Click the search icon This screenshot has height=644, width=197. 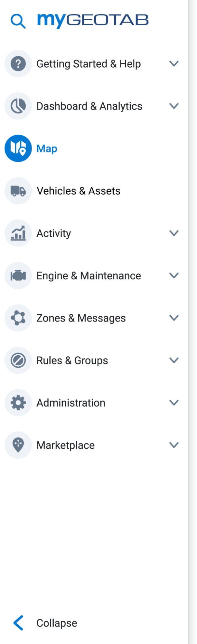18,20
